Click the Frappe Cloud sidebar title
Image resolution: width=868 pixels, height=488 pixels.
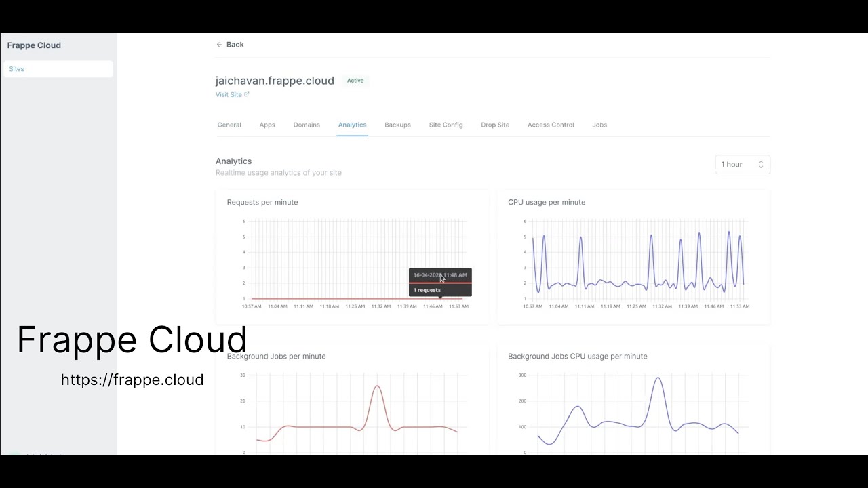(x=34, y=45)
